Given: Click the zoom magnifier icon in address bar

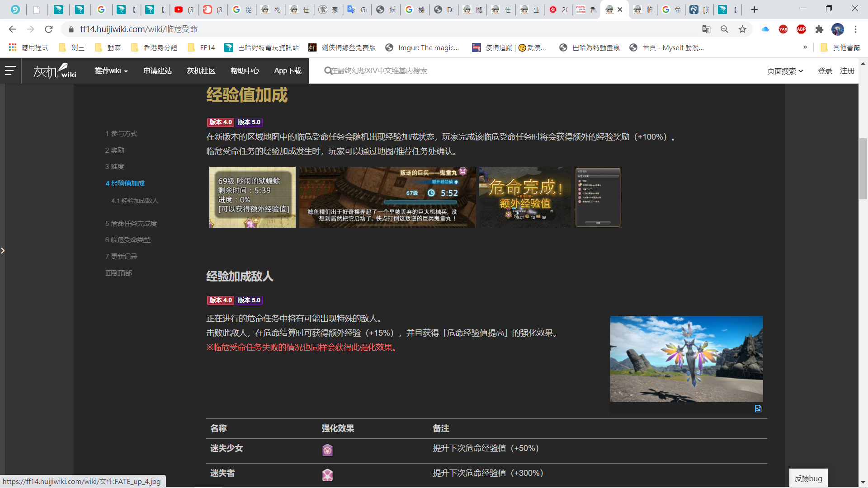Looking at the screenshot, I should tap(724, 29).
